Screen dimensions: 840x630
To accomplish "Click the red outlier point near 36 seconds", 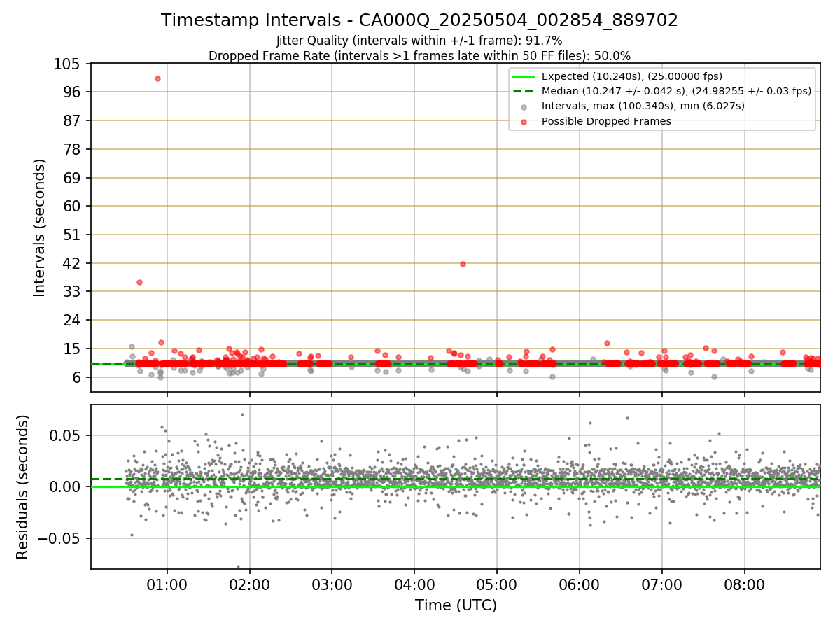I will [139, 282].
